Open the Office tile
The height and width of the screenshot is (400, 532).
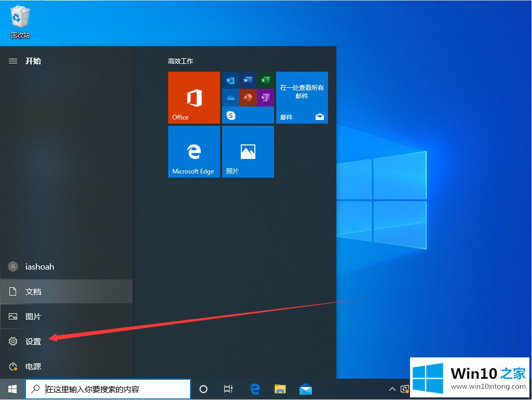[194, 98]
